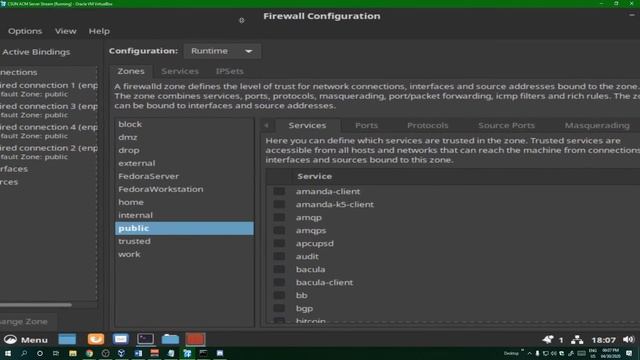This screenshot has height=360, width=640.
Task: Select the work zone
Action: 184,254
